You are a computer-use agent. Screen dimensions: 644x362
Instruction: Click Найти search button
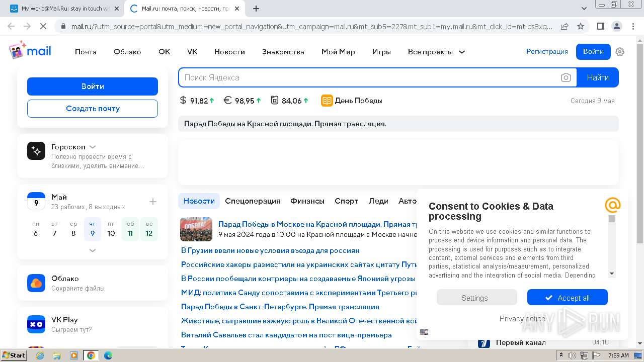coord(598,77)
